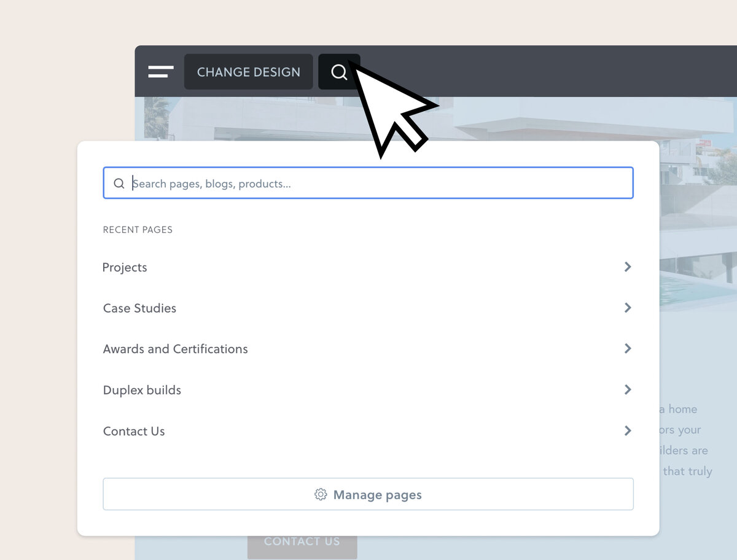Open the Case Studies chevron
The height and width of the screenshot is (560, 737).
click(x=627, y=308)
